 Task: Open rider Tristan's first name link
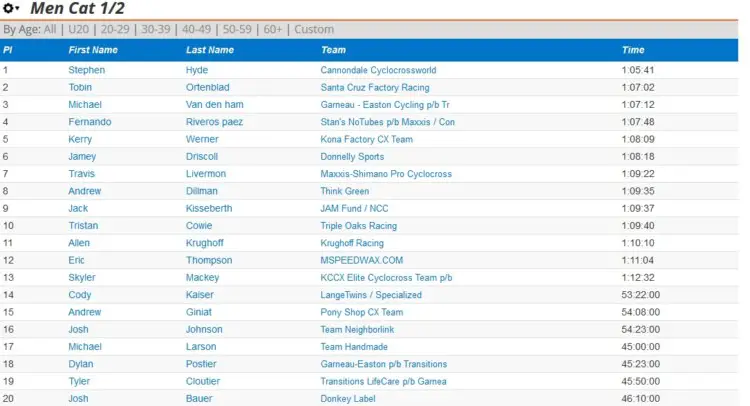(83, 225)
